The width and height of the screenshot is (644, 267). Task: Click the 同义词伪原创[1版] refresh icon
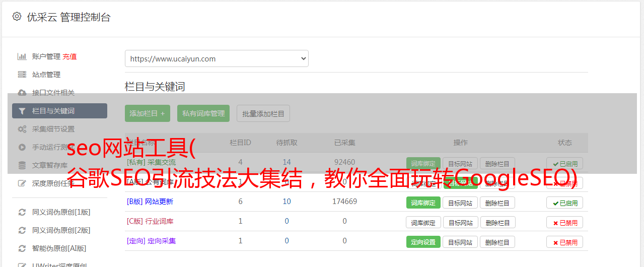coord(22,212)
